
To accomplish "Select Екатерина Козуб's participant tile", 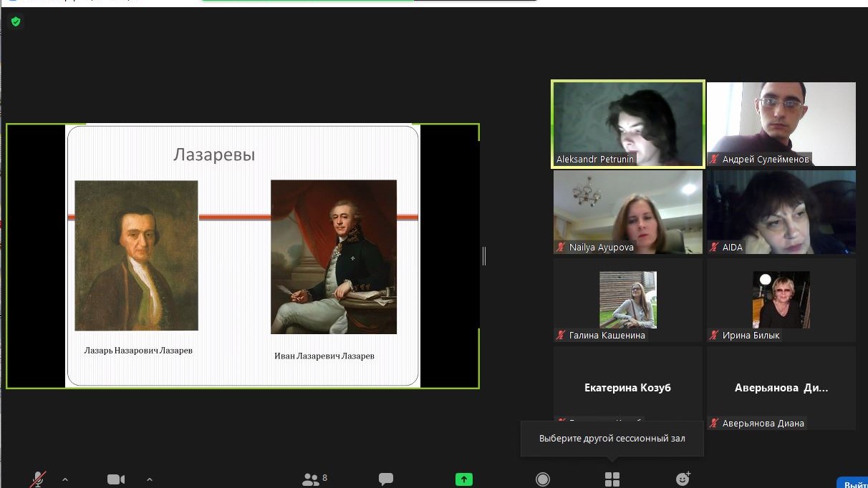I will pyautogui.click(x=628, y=388).
